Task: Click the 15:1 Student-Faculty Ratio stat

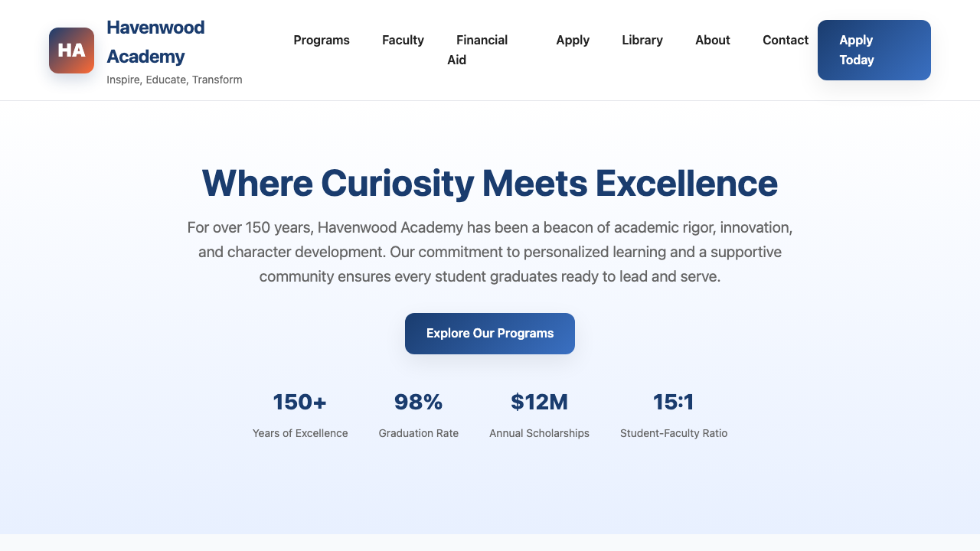Action: click(x=673, y=401)
